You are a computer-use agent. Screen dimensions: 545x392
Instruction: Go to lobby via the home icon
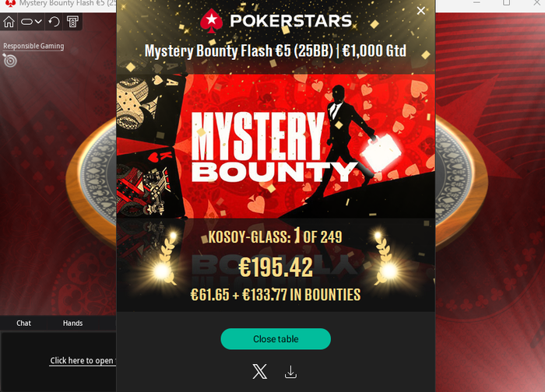click(x=9, y=22)
